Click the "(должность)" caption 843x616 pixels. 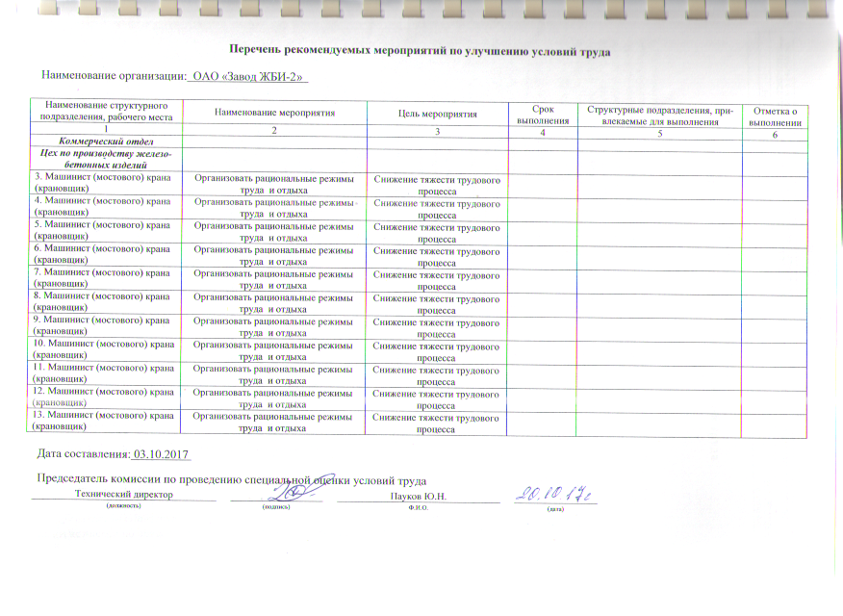[123, 505]
